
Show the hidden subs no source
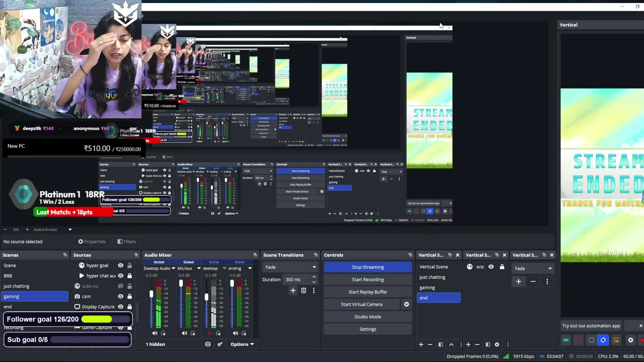tap(121, 286)
